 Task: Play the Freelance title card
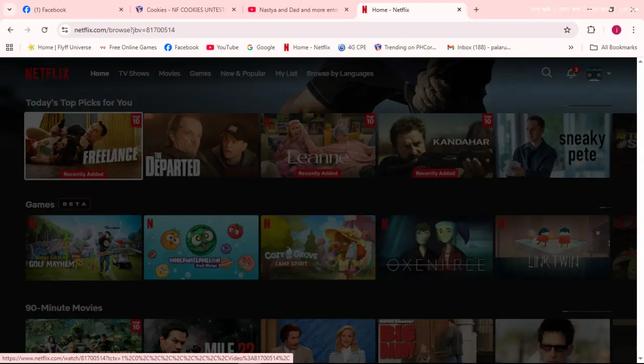(84, 146)
